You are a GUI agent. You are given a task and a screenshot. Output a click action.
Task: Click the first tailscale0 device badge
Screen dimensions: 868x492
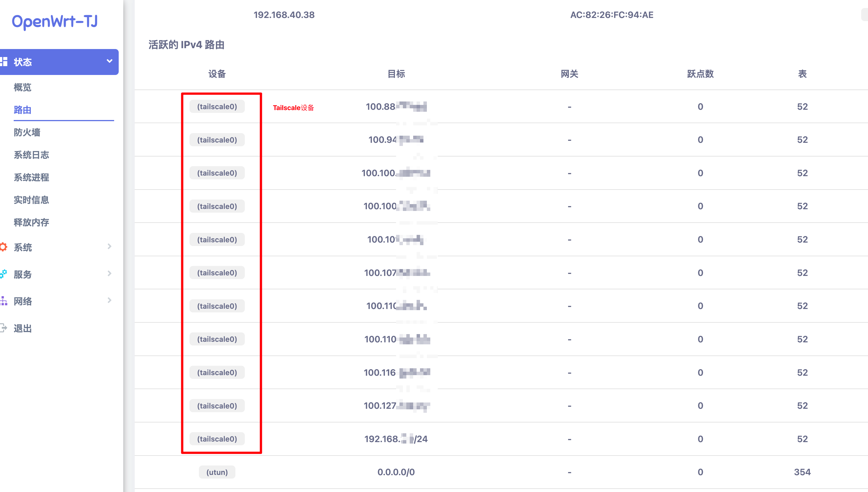[217, 107]
